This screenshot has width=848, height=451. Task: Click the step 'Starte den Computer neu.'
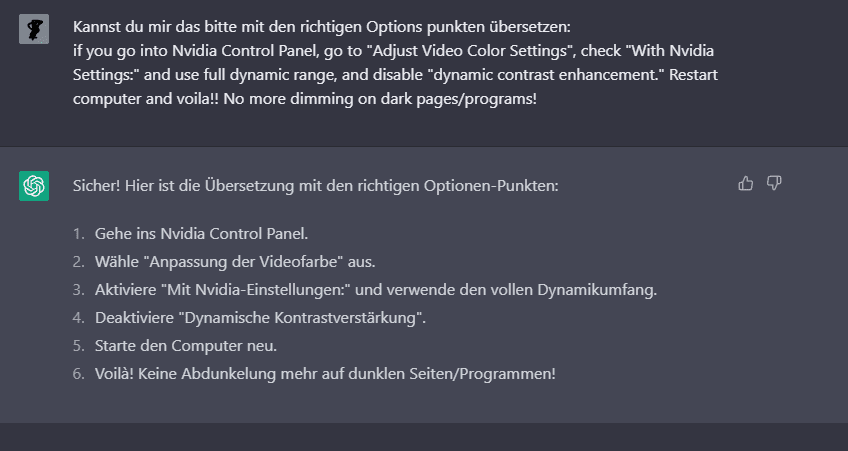(186, 346)
